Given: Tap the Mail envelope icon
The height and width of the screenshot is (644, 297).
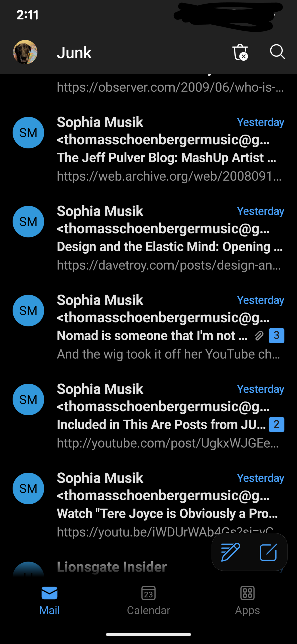Looking at the screenshot, I should pos(49,593).
